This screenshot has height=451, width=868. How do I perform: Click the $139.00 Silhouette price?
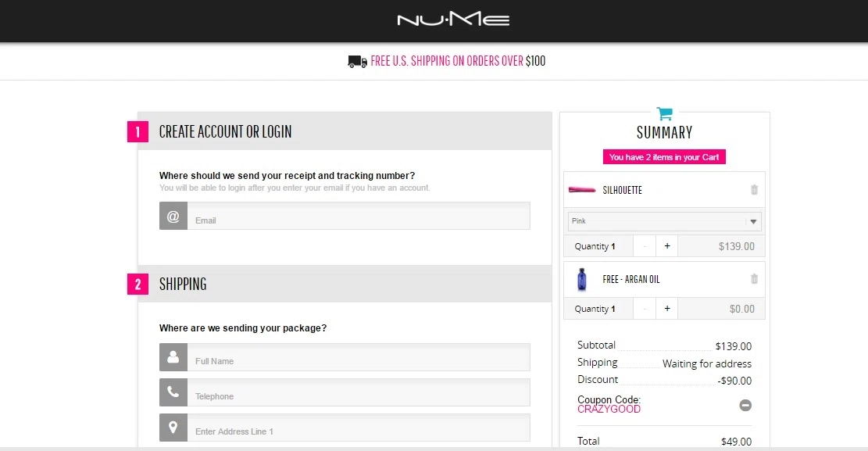tap(736, 246)
